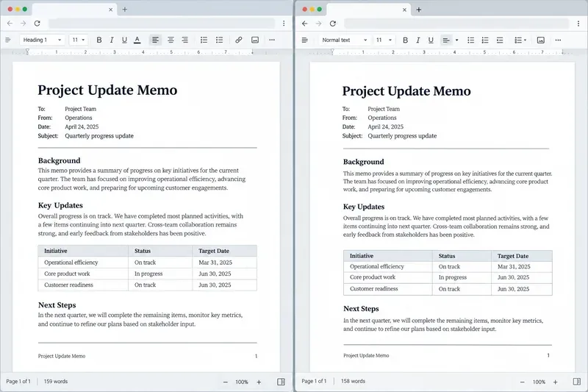Zoom out with minus in right window
Screen dimensions: 588x392
coord(523,382)
